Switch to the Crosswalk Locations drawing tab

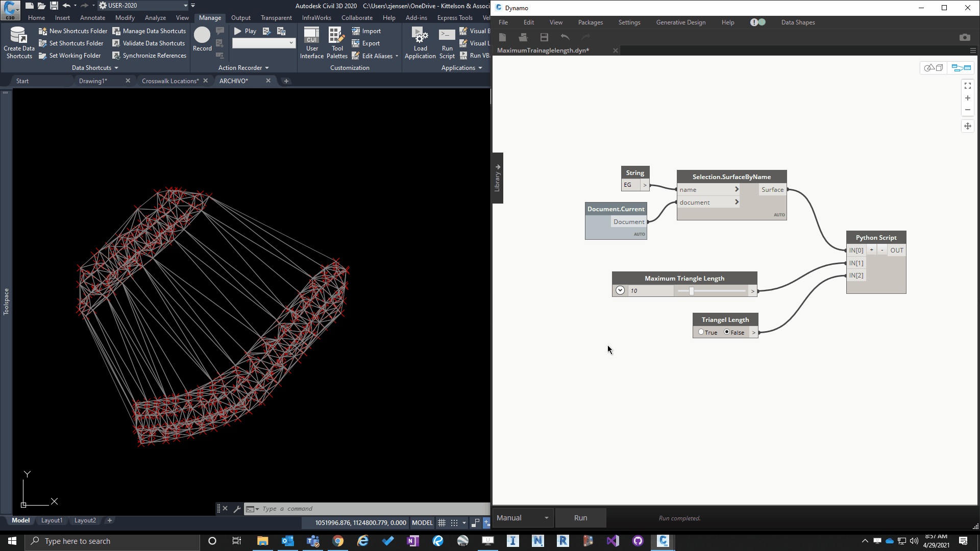pyautogui.click(x=170, y=81)
